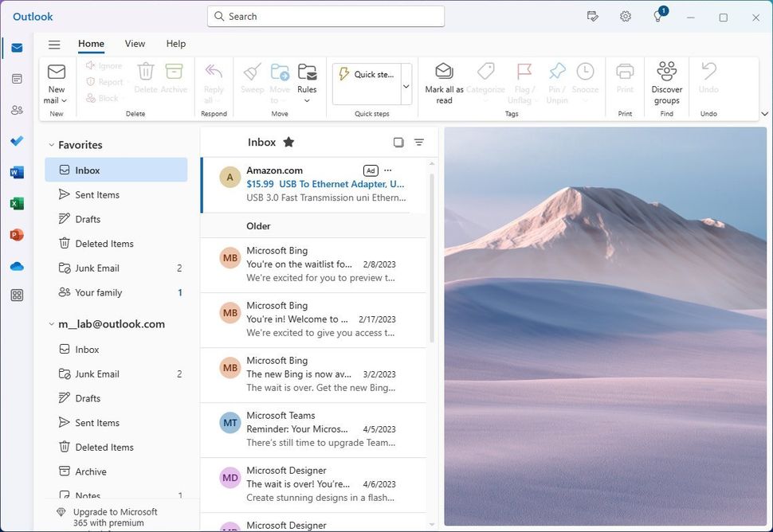Viewport: 773px width, 532px height.
Task: Open Microsoft To Do from the left rail
Action: (17, 141)
